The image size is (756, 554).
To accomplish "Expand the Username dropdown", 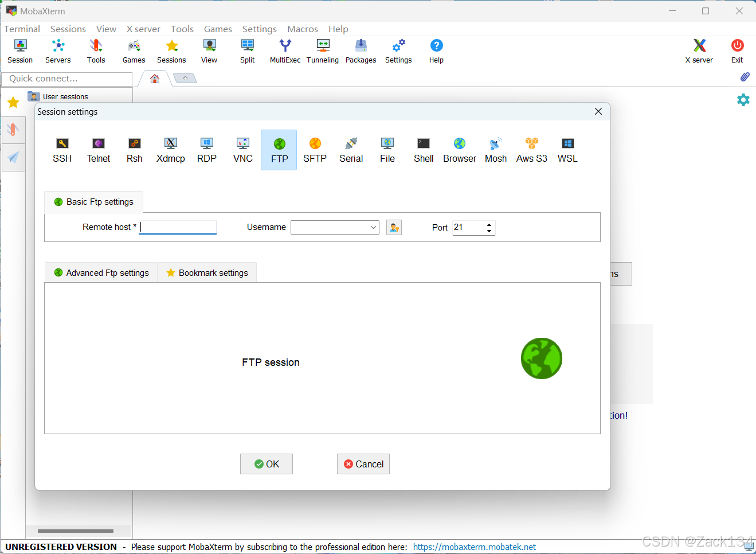I will point(373,228).
